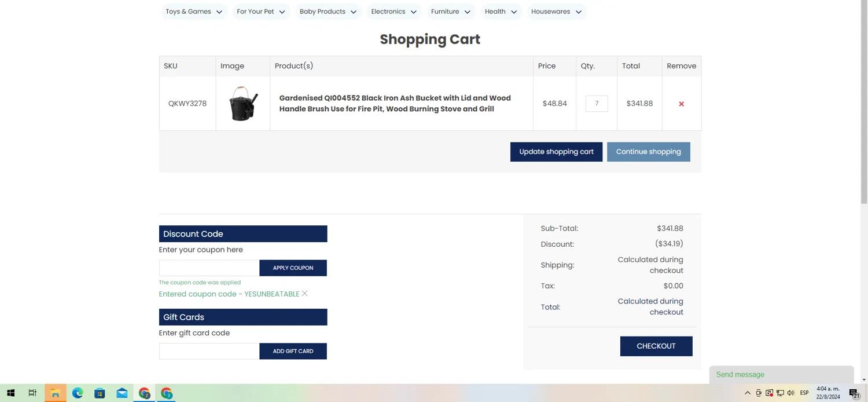Image resolution: width=868 pixels, height=402 pixels.
Task: Remove the ash bucket with the red X
Action: (x=681, y=104)
